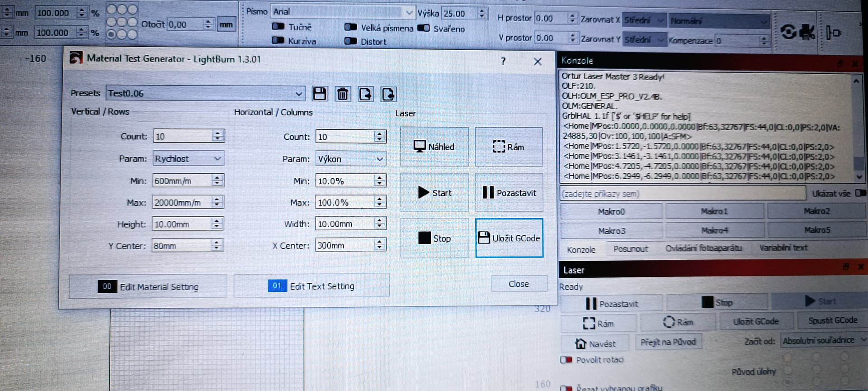This screenshot has height=391, width=868.
Task: Open the Zarovnat X Střední dropdown
Action: [644, 20]
